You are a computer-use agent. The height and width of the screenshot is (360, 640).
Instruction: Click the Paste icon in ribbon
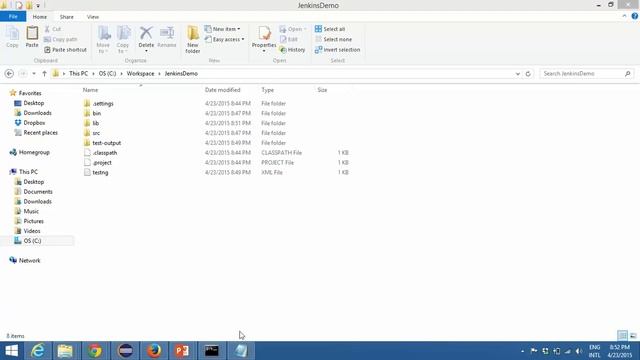pos(32,37)
